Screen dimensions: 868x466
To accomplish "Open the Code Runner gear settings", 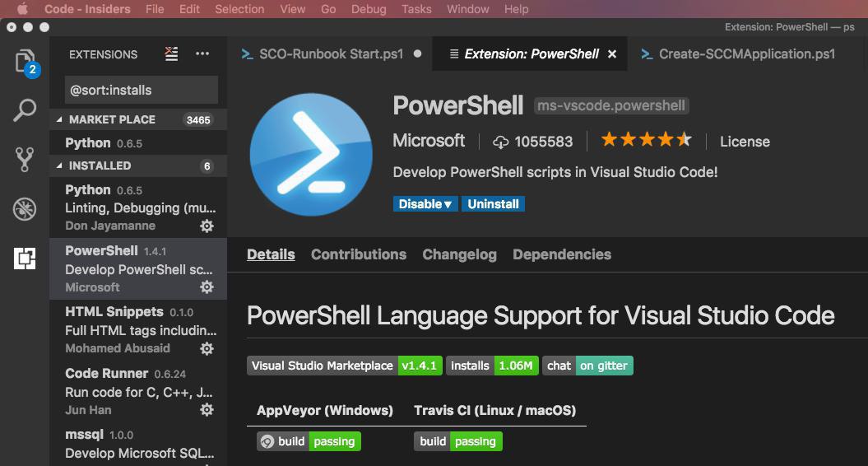I will point(207,409).
